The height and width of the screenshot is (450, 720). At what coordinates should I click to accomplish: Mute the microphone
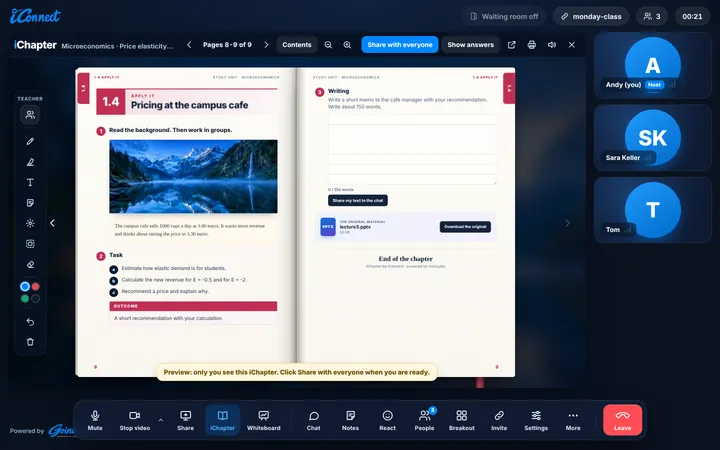pyautogui.click(x=95, y=420)
